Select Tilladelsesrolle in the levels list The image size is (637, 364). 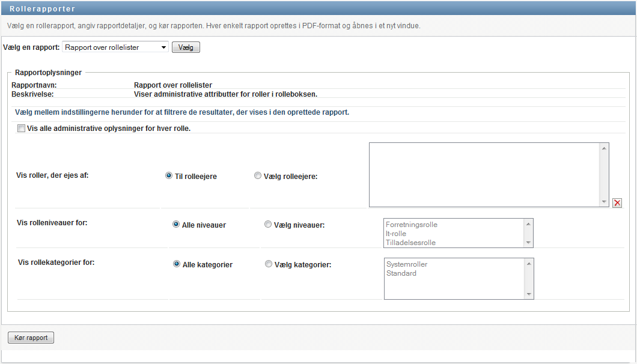pyautogui.click(x=410, y=243)
